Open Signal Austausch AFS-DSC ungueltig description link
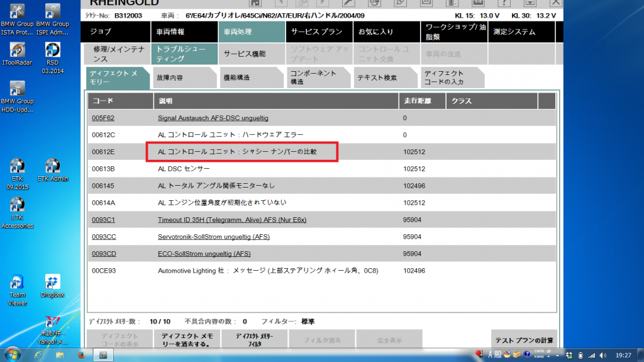Viewport: 644px width, 362px height. [213, 118]
